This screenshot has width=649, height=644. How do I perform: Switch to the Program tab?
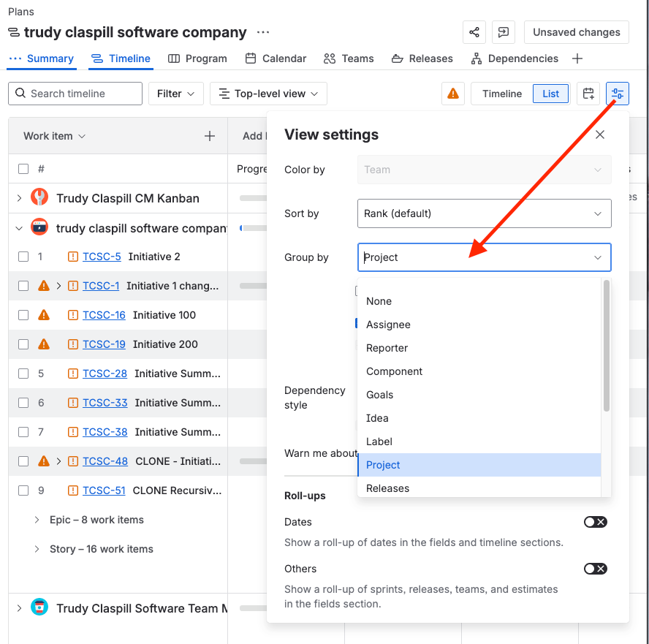[x=197, y=58]
